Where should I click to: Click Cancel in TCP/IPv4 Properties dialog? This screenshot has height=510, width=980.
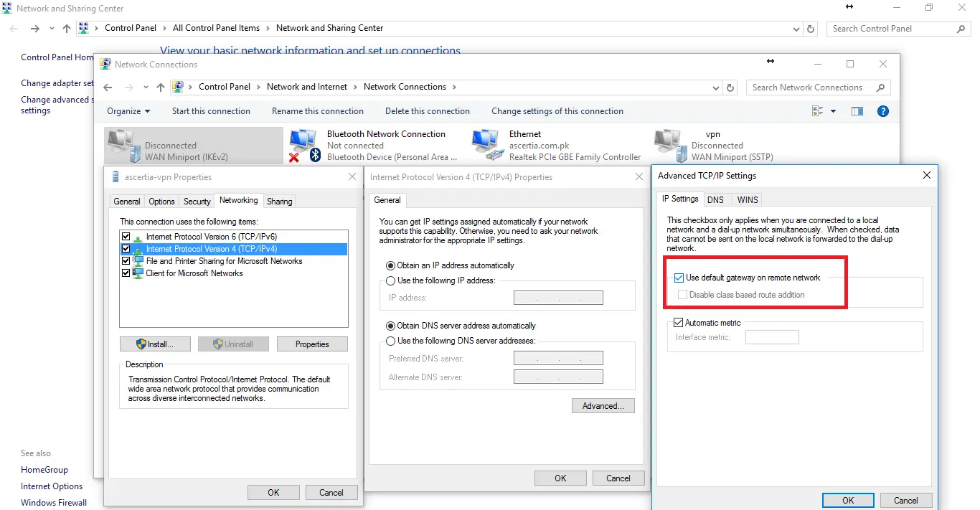tap(618, 478)
